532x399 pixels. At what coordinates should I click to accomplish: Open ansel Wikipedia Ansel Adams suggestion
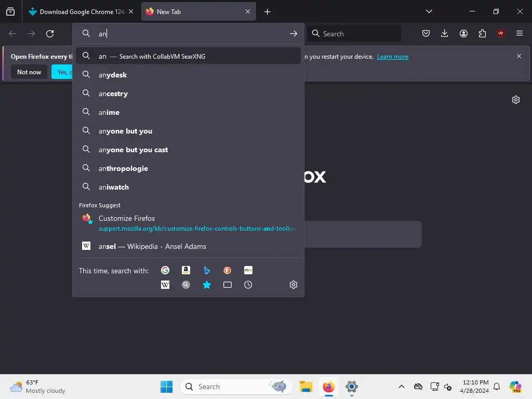188,246
